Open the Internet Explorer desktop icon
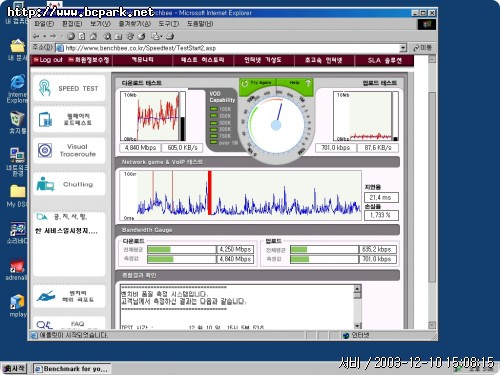 (x=17, y=87)
